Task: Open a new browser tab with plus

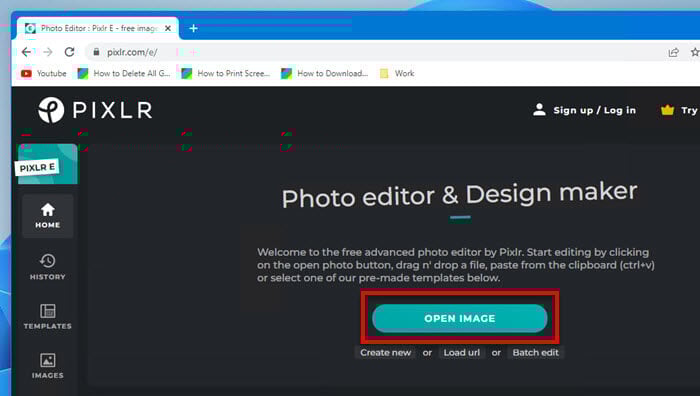Action: tap(193, 28)
